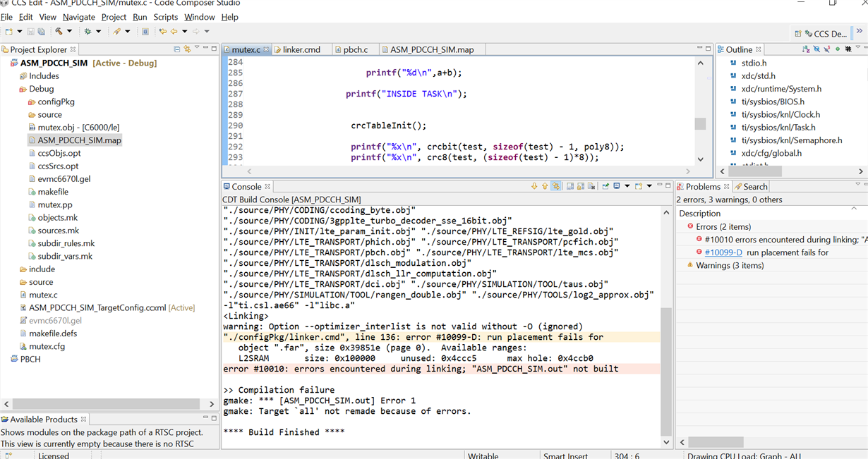Switch to the Search tab
Image resolution: width=868 pixels, height=459 pixels.
750,186
